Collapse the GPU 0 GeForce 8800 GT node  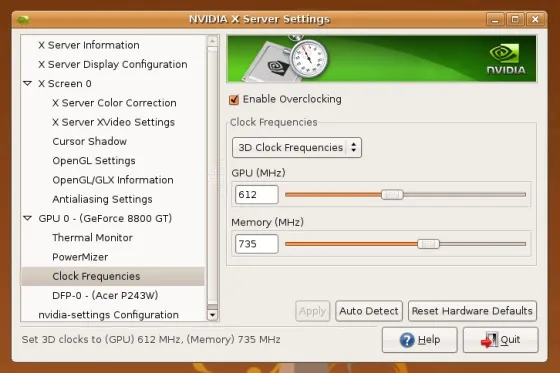tap(28, 218)
